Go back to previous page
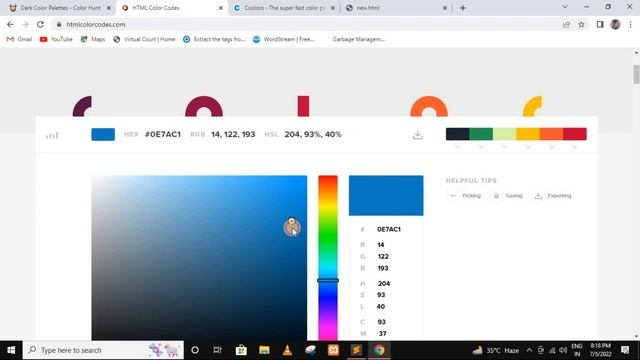Image resolution: width=640 pixels, height=360 pixels. pos(10,24)
